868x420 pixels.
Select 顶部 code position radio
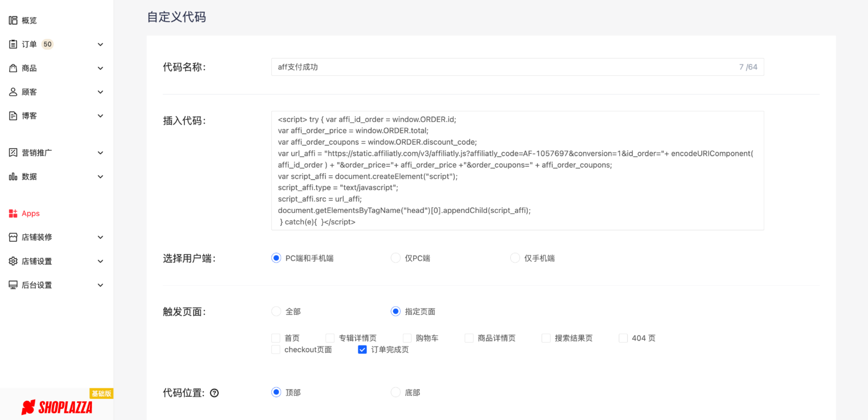(x=276, y=392)
